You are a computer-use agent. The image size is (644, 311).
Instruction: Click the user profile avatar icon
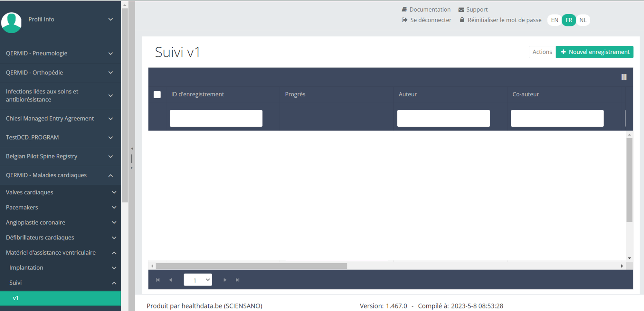pyautogui.click(x=12, y=22)
